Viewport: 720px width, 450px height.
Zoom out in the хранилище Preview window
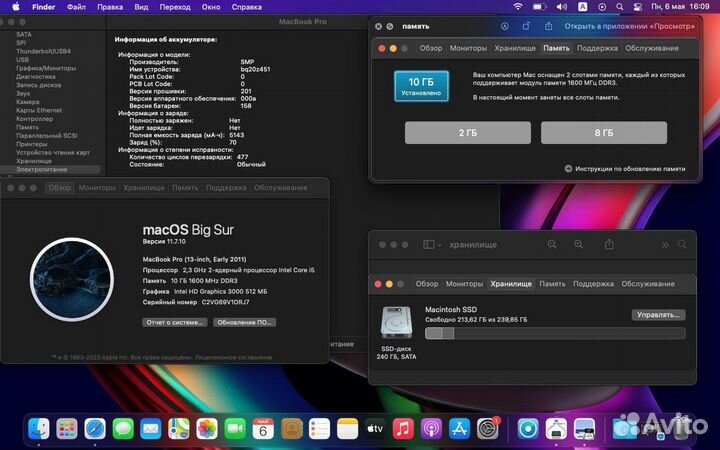[x=552, y=245]
